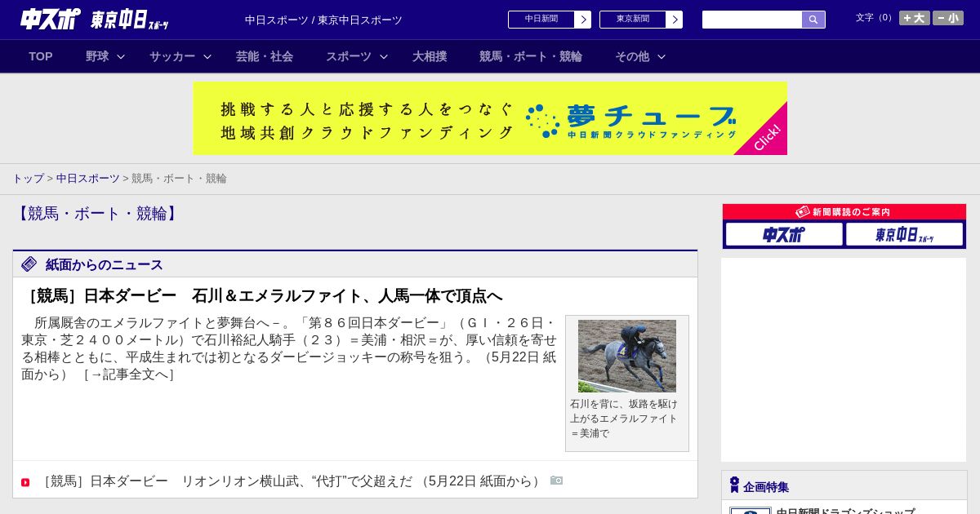Open →記事全文へ link
Viewport: 980px width, 514px height.
(128, 374)
